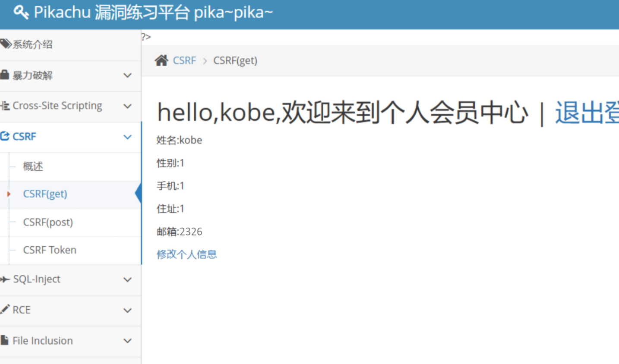The image size is (619, 364).
Task: Expand the RCE section chevron
Action: tap(127, 310)
